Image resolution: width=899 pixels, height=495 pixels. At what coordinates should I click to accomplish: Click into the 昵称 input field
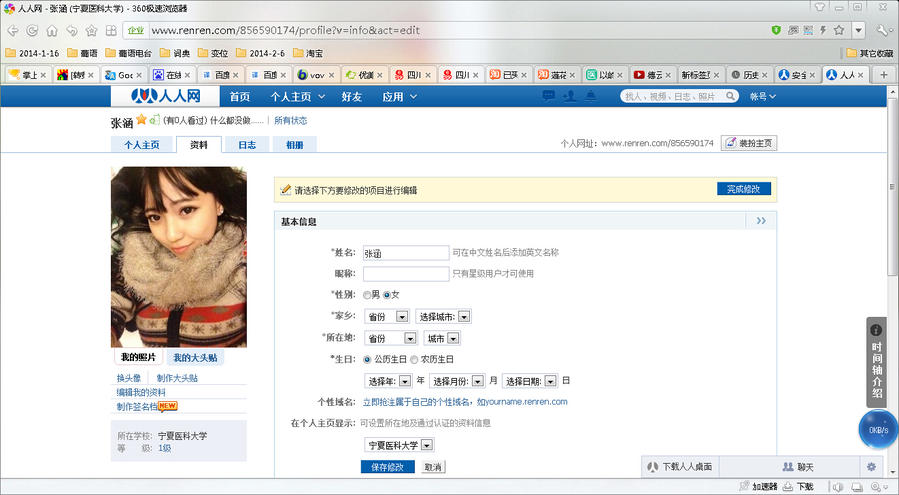[x=406, y=274]
